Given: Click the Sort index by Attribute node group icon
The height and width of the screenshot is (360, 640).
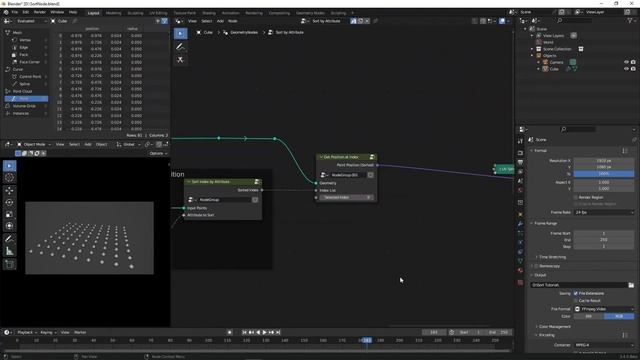Looking at the screenshot, I should point(256,182).
